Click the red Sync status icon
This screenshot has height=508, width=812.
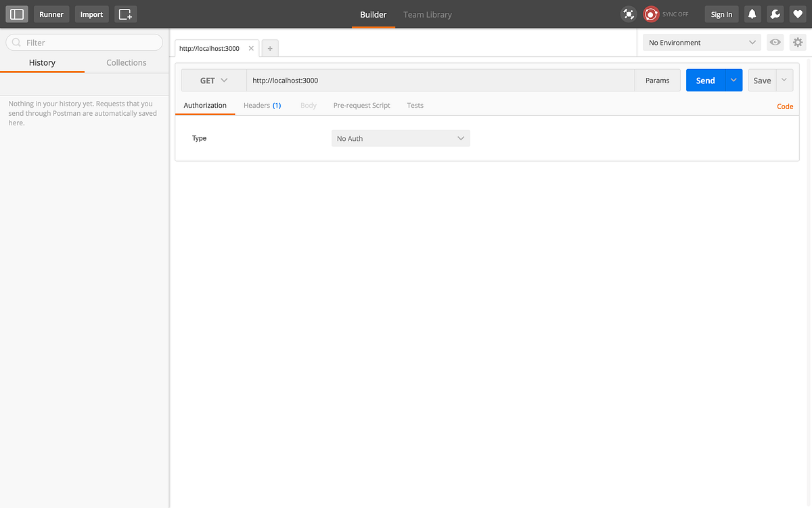pos(650,14)
